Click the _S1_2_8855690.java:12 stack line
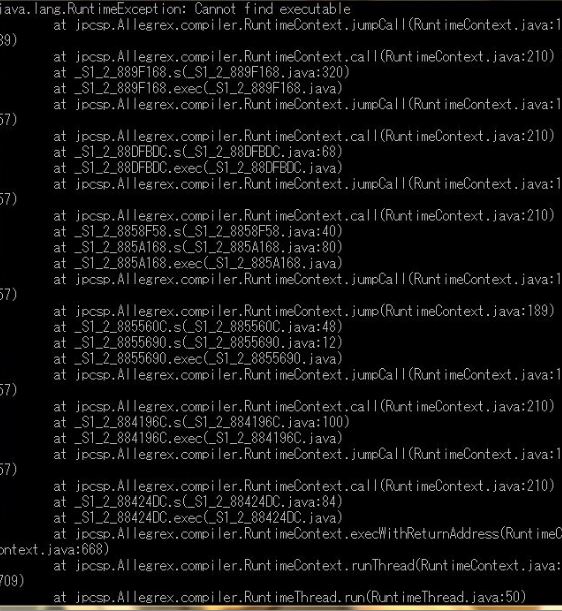562x611 pixels. click(198, 343)
